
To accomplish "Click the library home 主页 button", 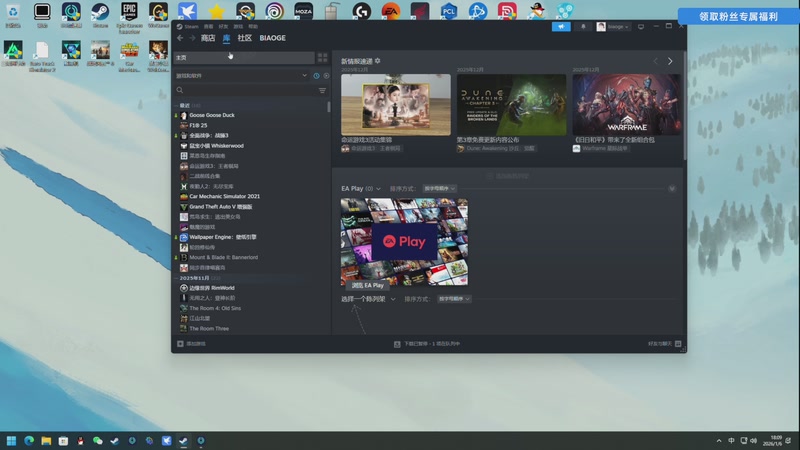I will point(244,58).
